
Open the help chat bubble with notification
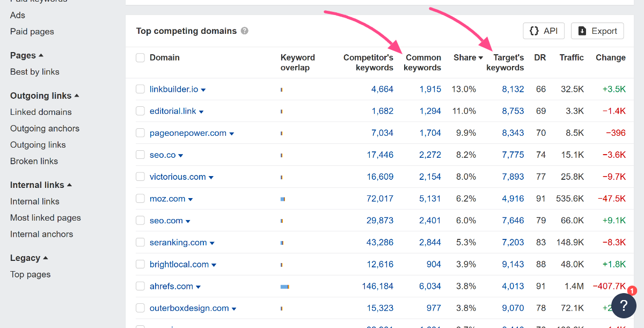(x=624, y=305)
